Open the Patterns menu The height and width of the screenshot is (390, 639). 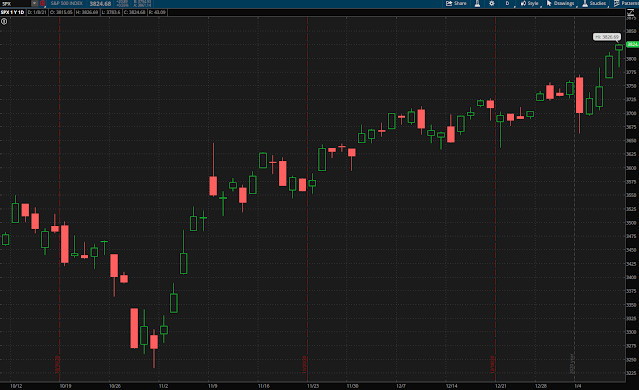tap(627, 3)
